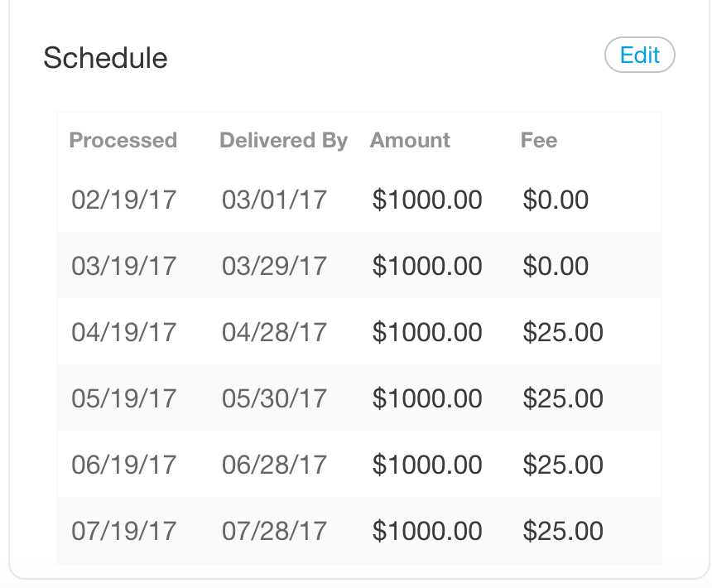Screen dimensions: 712x588
Task: Select the row processed 03/19/17
Action: click(358, 265)
